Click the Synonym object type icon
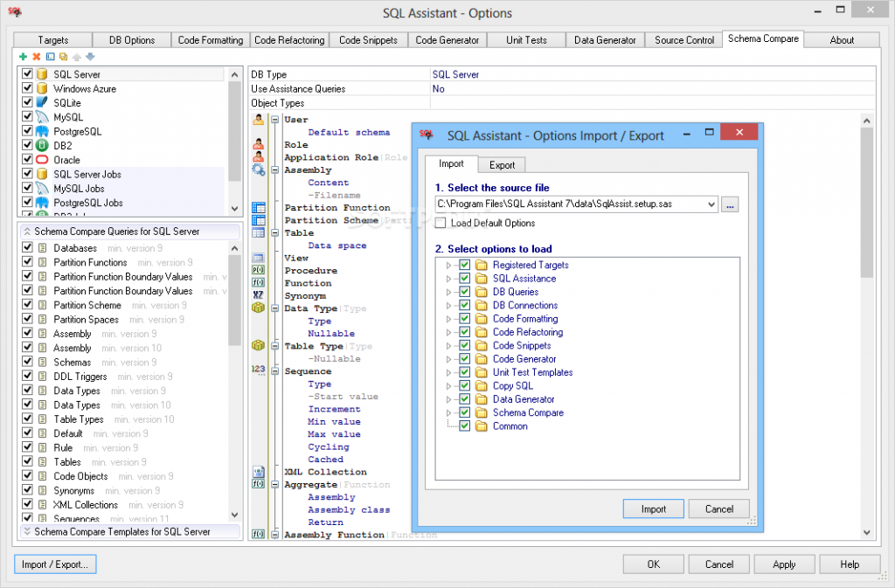 (258, 295)
